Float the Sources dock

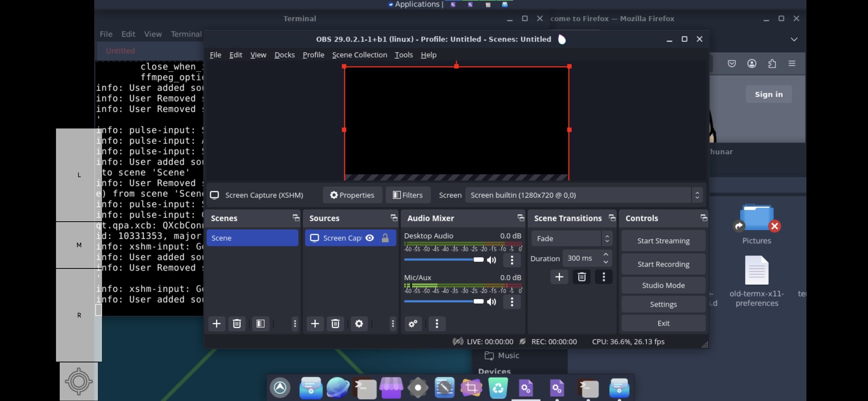tap(394, 218)
